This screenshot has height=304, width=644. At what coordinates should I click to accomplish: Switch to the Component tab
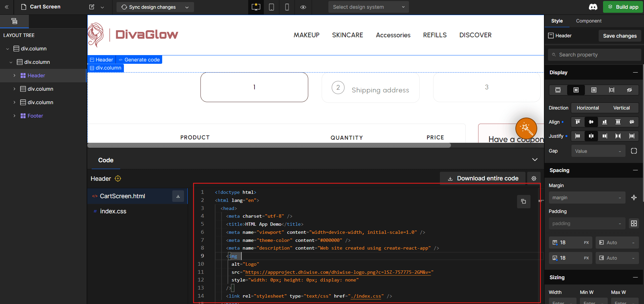pos(589,21)
